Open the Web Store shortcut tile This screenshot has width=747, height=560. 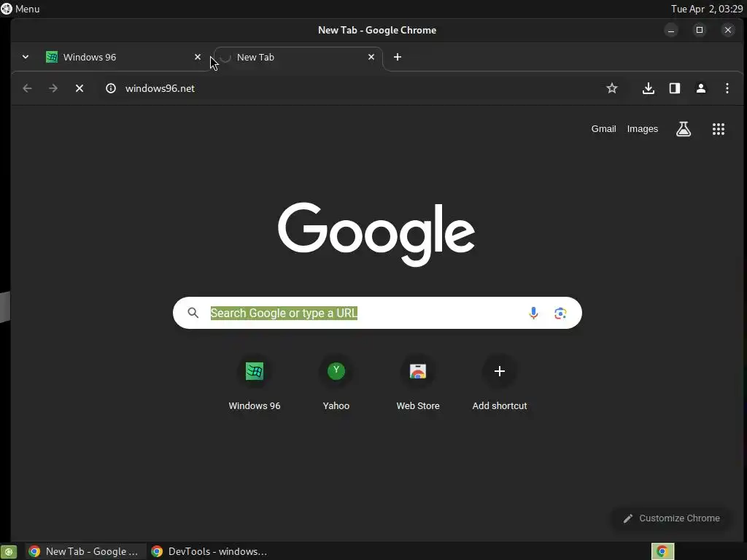pyautogui.click(x=418, y=384)
